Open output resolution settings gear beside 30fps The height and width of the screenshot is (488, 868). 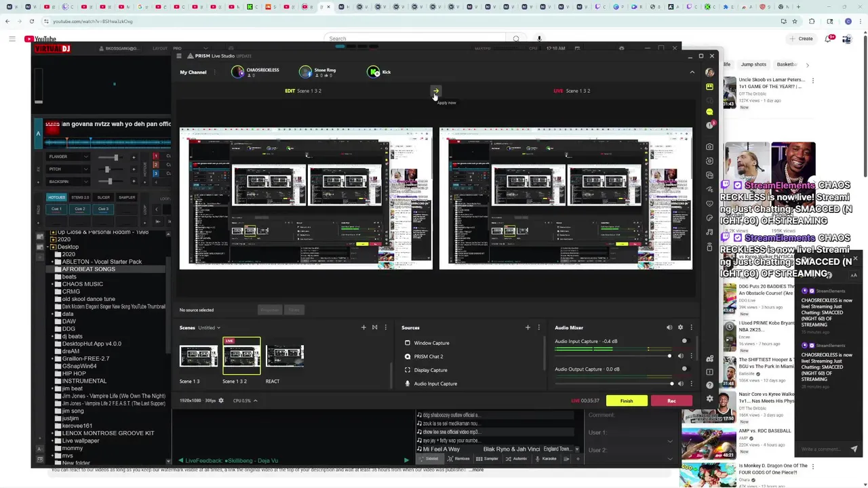point(221,401)
